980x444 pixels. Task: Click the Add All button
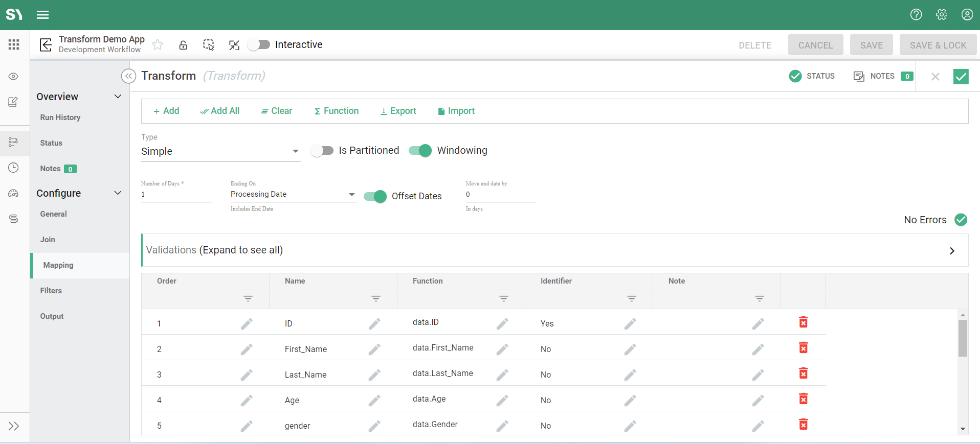click(220, 111)
